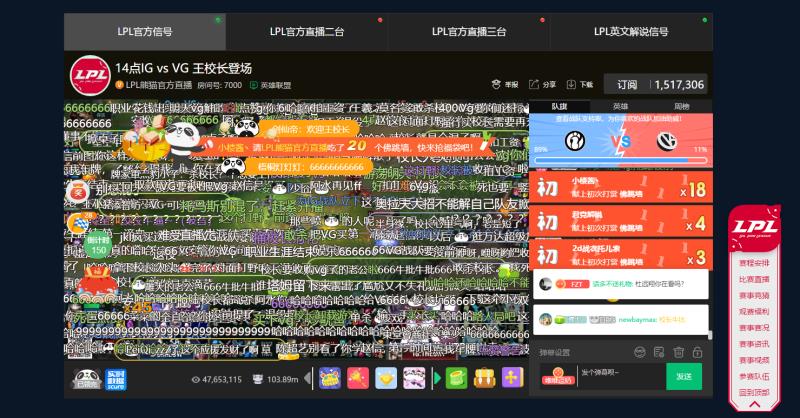Click 回到顶部 link in LPL sidebar
The height and width of the screenshot is (418, 800).
(754, 392)
